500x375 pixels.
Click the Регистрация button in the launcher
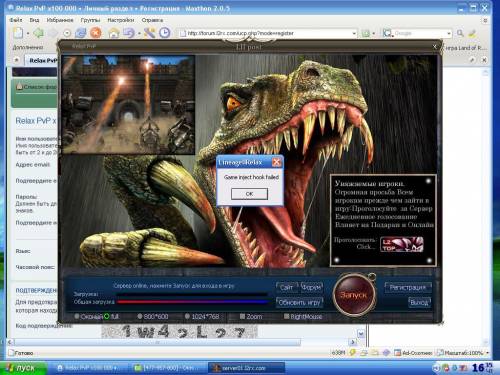(408, 287)
